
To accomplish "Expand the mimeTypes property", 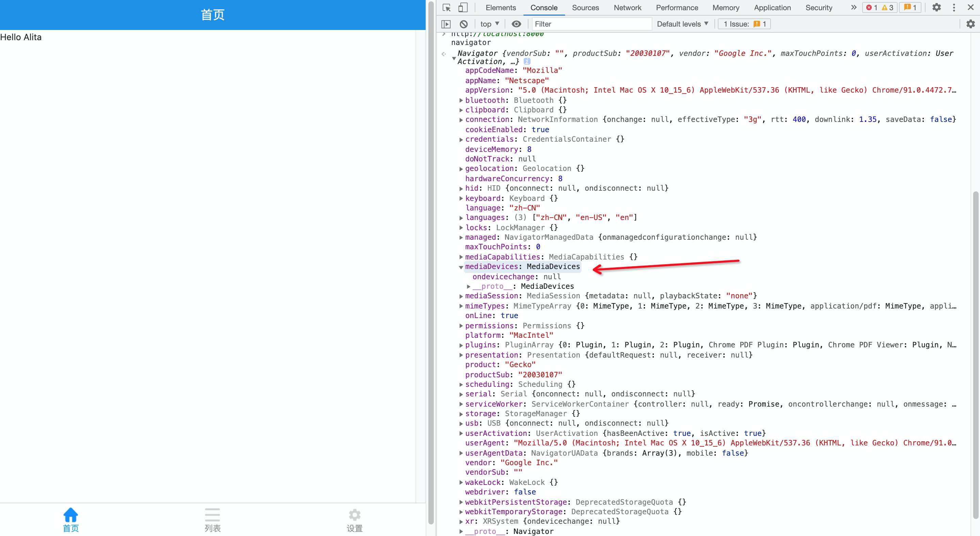I will pos(461,306).
